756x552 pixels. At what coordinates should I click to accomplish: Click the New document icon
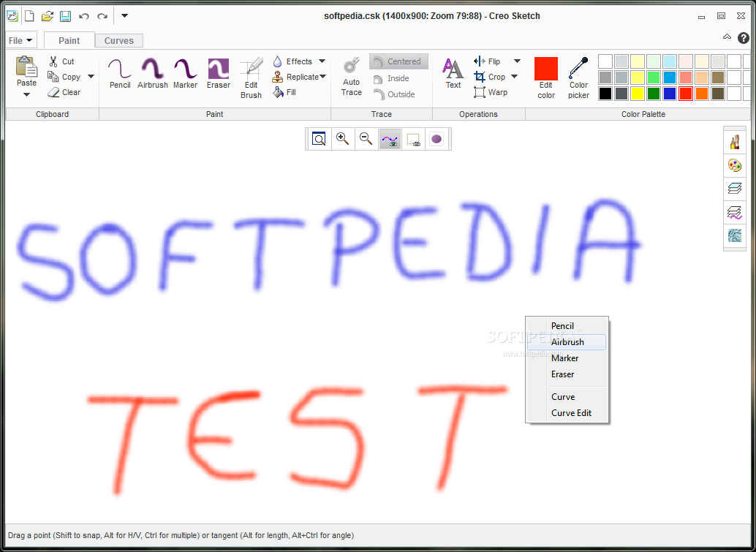tap(29, 16)
